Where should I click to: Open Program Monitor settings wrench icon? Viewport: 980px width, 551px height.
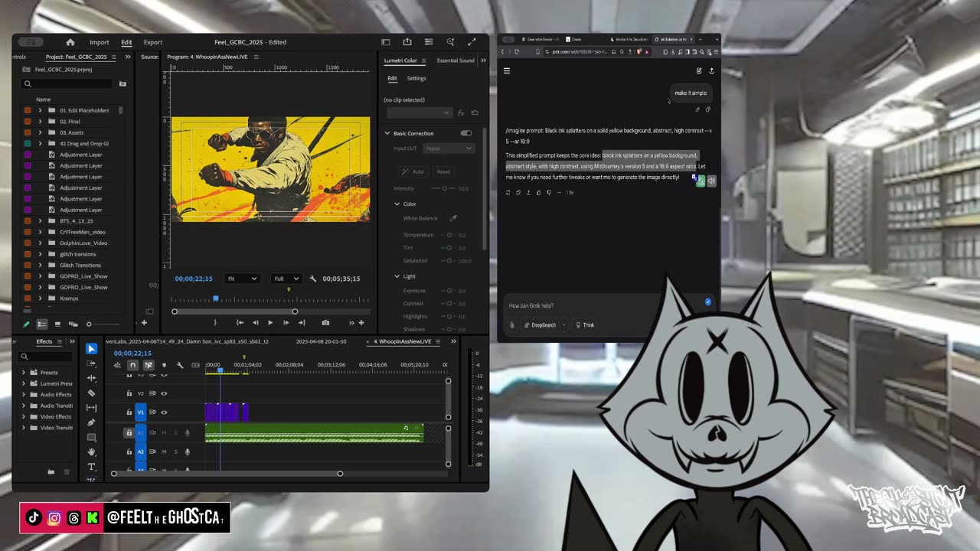coord(312,279)
